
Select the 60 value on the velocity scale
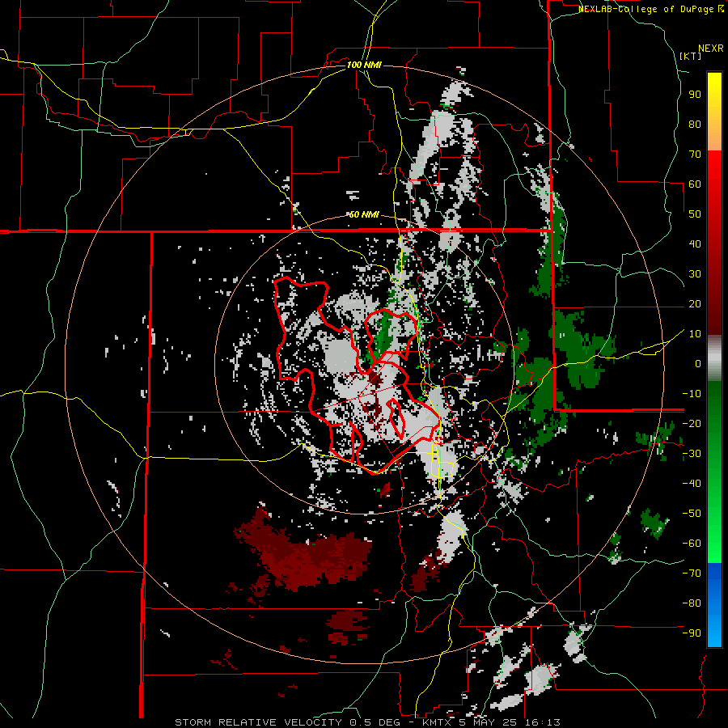tap(695, 184)
